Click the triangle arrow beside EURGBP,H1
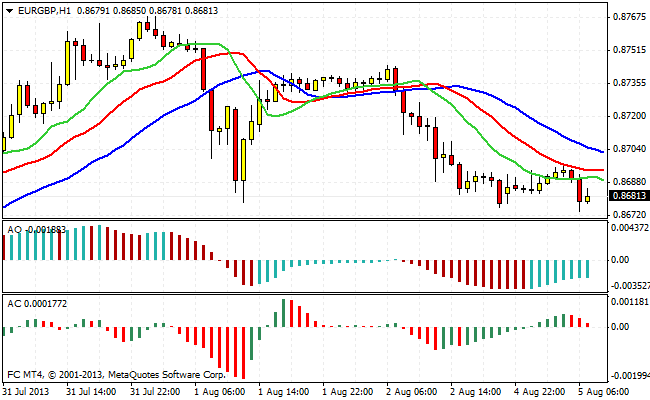This screenshot has height=400, width=650. coord(10,11)
